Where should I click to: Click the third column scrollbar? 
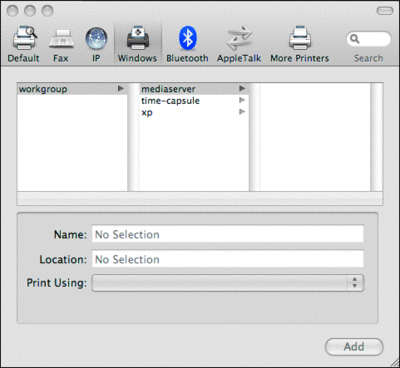[377, 137]
